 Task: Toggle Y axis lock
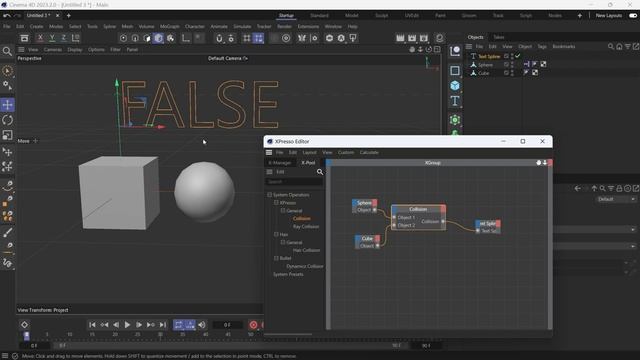[52, 38]
